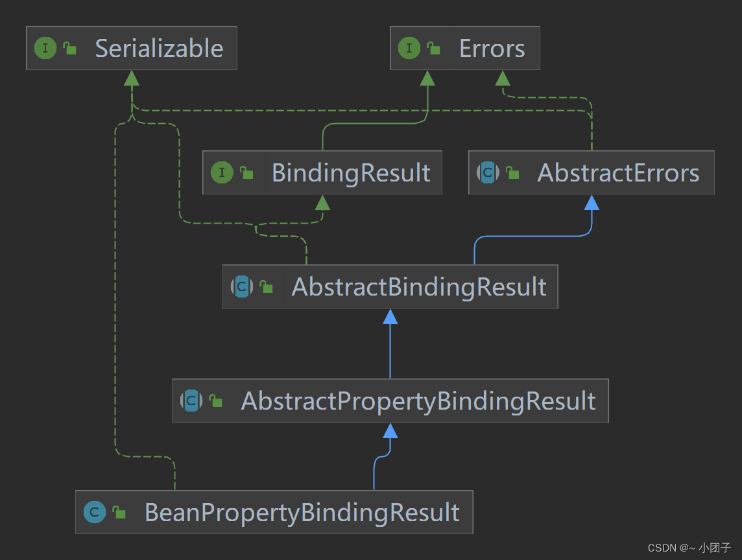Click the Errors interface icon
Screen dimensions: 742x560
409,48
